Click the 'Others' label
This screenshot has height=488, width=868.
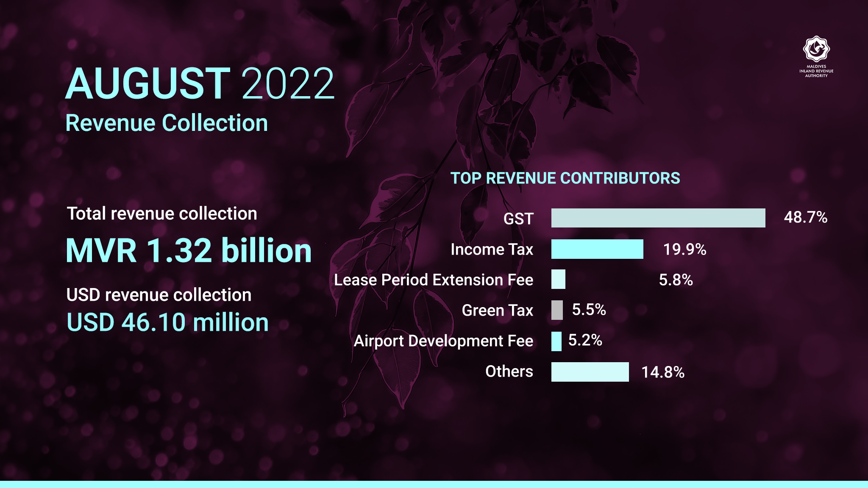509,372
